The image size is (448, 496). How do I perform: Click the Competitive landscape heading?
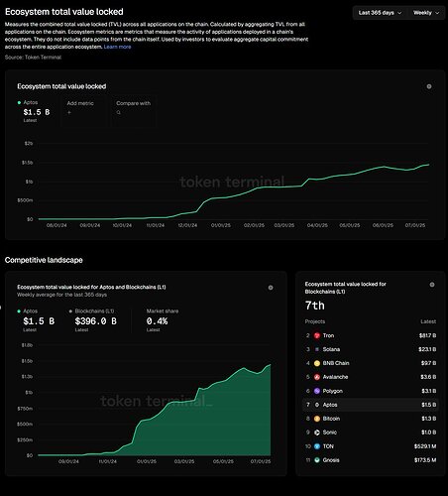click(44, 260)
